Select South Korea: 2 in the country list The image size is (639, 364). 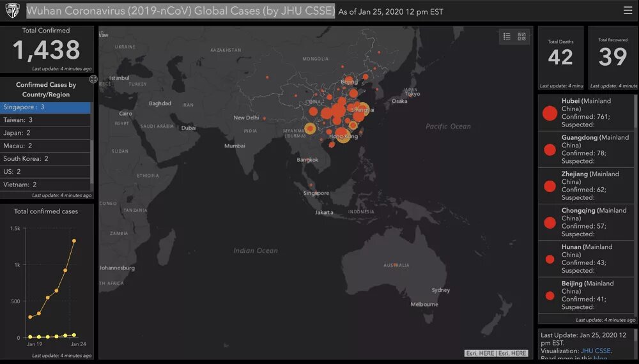point(45,159)
